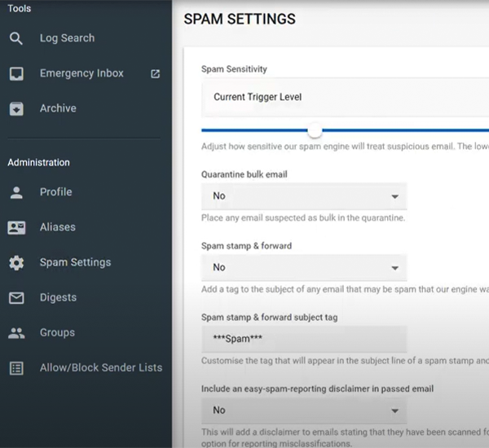Click the Emergency Inbox tray icon
This screenshot has height=448, width=489.
click(x=16, y=73)
